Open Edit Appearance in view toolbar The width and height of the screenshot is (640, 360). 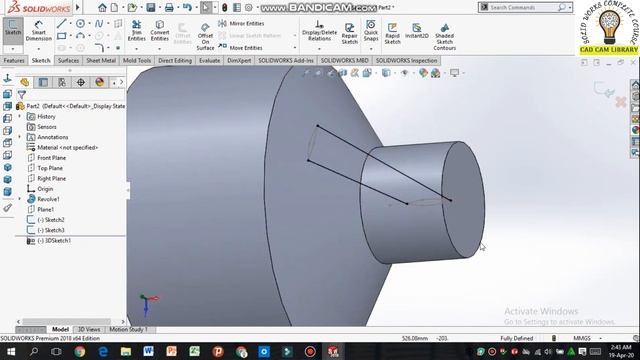tap(423, 73)
